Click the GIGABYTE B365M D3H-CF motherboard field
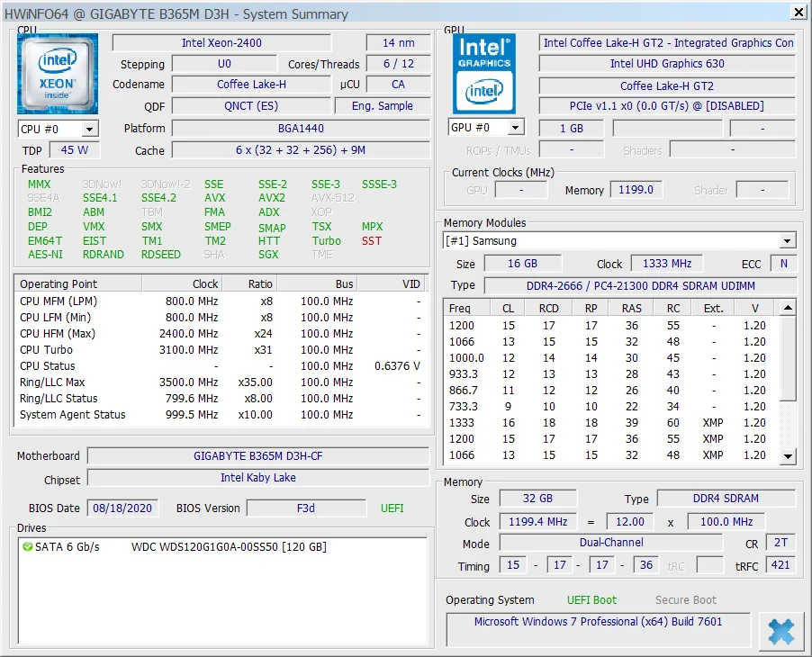Viewport: 812px width, 657px height. tap(257, 456)
